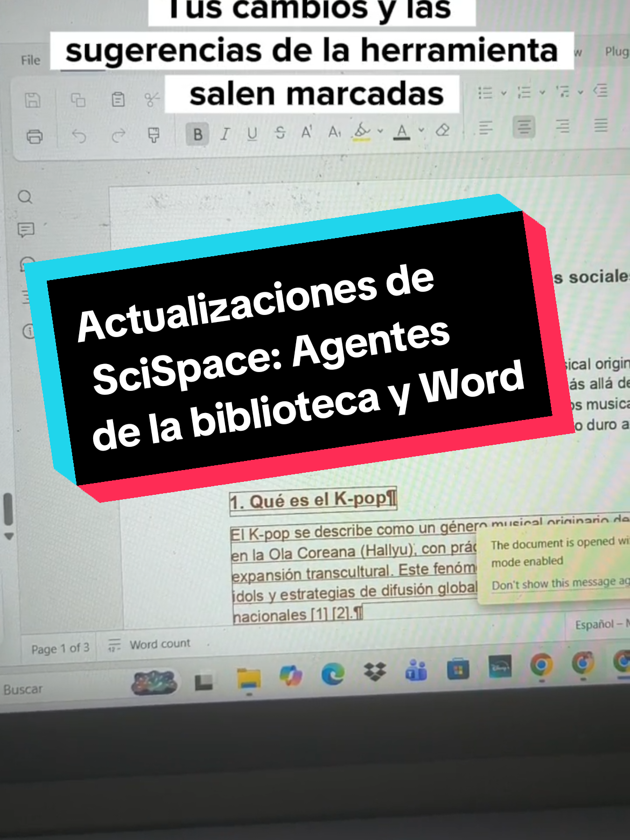Select the Copy style paintbrush icon
The width and height of the screenshot is (630, 840).
coord(154,135)
